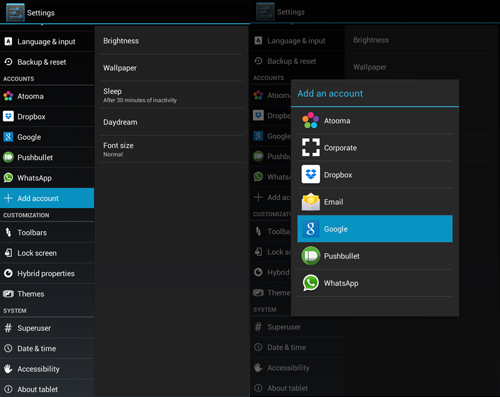Click Pushbullet account label in left sidebar

point(35,157)
